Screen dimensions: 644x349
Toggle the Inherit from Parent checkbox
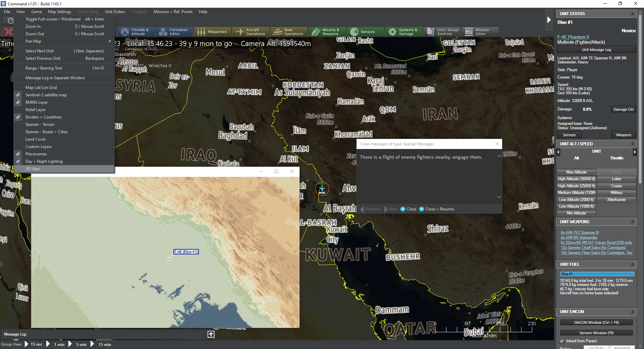(562, 341)
